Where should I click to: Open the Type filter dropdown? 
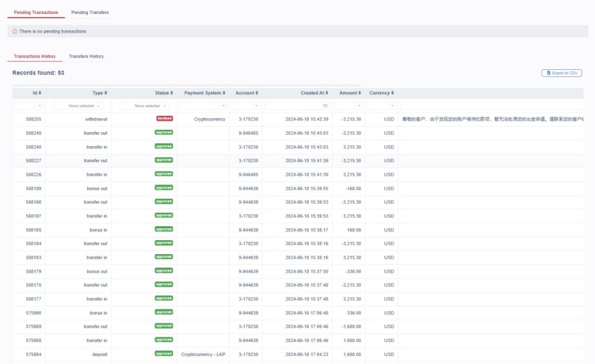(x=78, y=106)
